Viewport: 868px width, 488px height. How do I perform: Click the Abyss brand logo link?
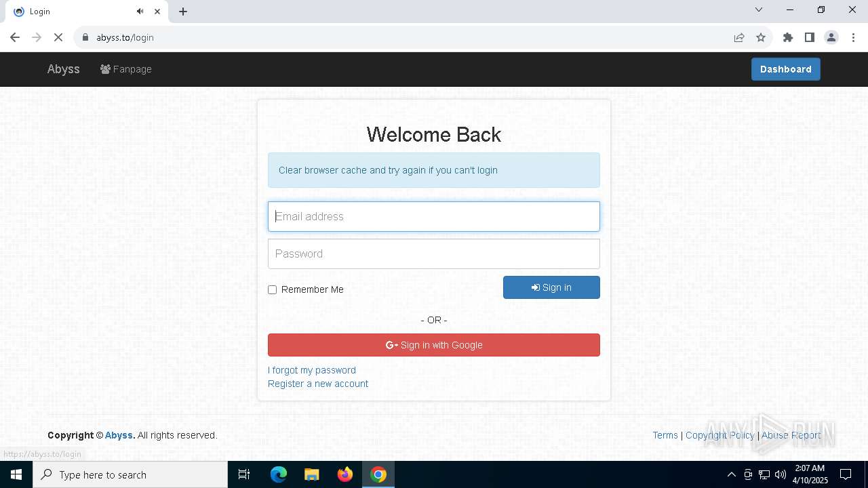[x=64, y=69]
